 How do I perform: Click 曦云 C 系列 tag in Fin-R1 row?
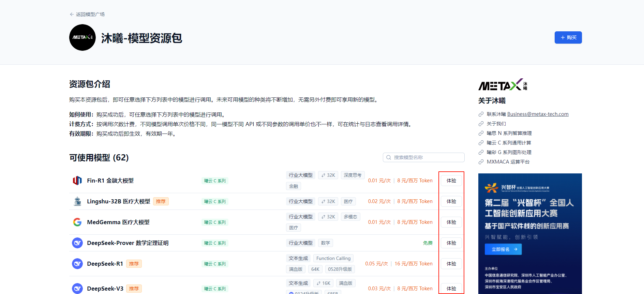(215, 181)
